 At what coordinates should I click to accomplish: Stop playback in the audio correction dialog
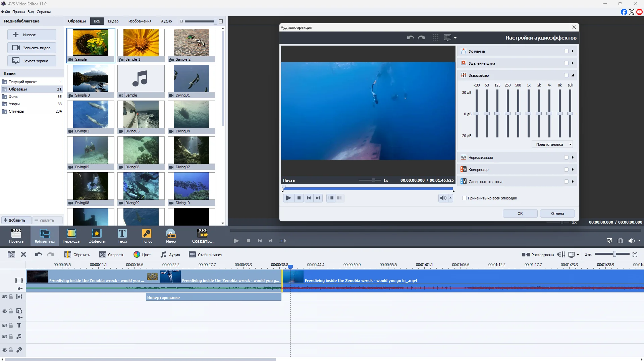point(299,198)
